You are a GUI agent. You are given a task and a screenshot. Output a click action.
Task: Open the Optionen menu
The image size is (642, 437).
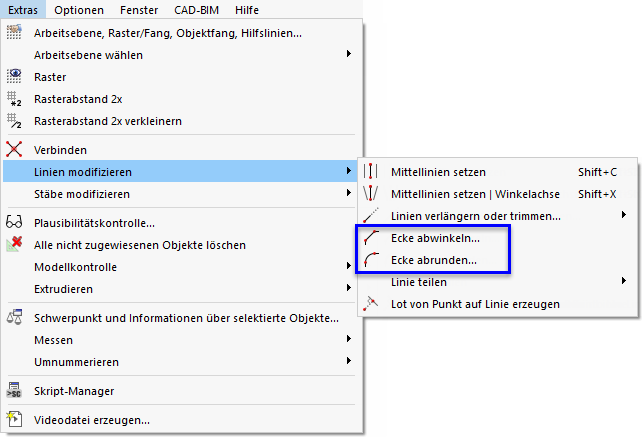pyautogui.click(x=79, y=10)
